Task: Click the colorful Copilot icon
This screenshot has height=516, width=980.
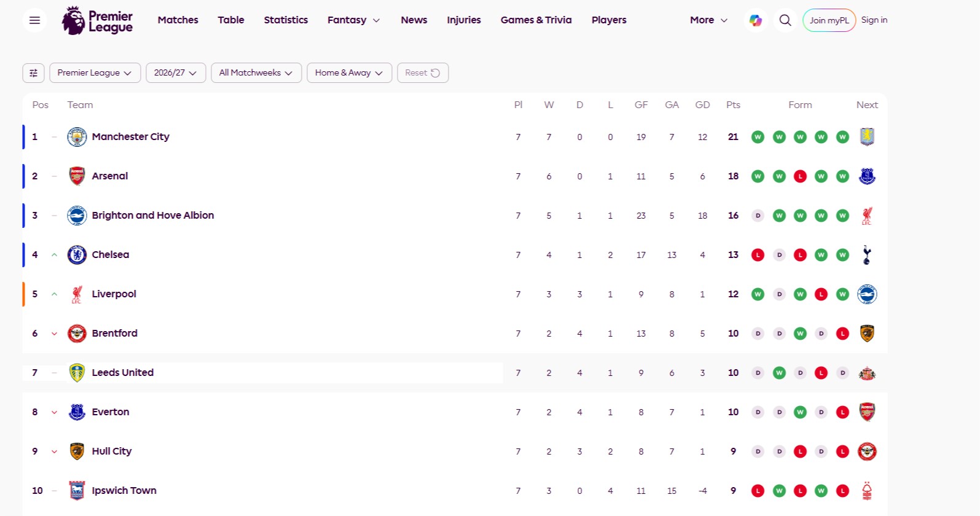Action: (756, 20)
